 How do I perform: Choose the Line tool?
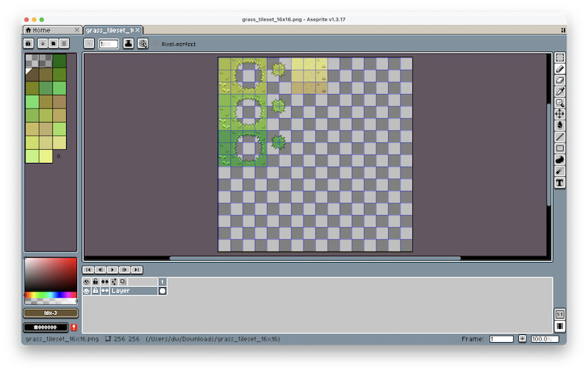point(559,137)
